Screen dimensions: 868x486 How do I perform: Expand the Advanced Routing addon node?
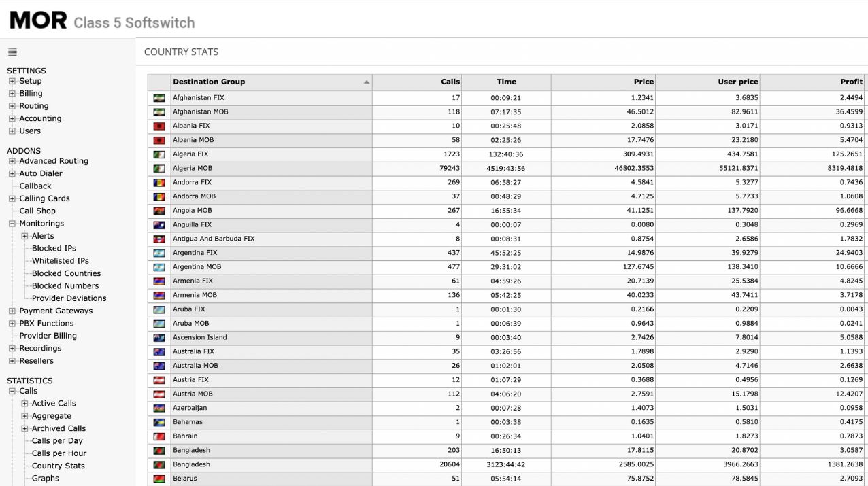click(12, 161)
